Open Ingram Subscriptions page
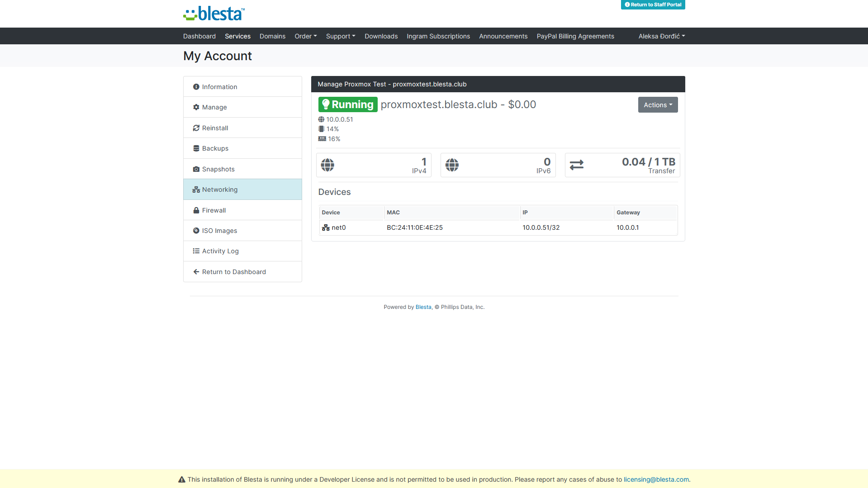Viewport: 868px width, 488px height. coord(438,36)
